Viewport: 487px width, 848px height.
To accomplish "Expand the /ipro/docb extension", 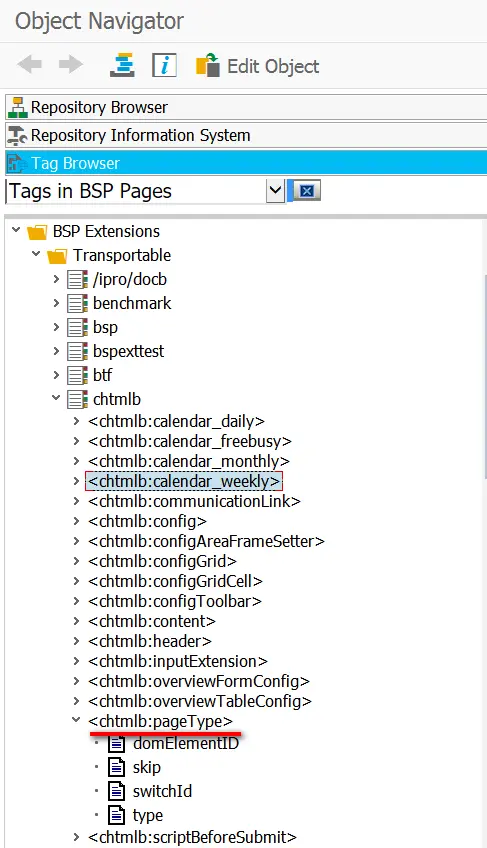I will click(x=56, y=279).
